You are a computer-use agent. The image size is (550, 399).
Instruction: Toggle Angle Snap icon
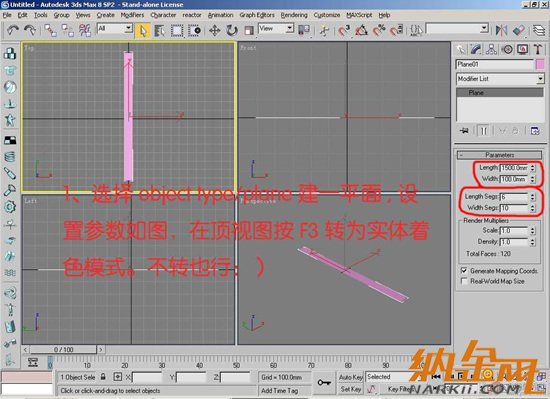[x=362, y=31]
